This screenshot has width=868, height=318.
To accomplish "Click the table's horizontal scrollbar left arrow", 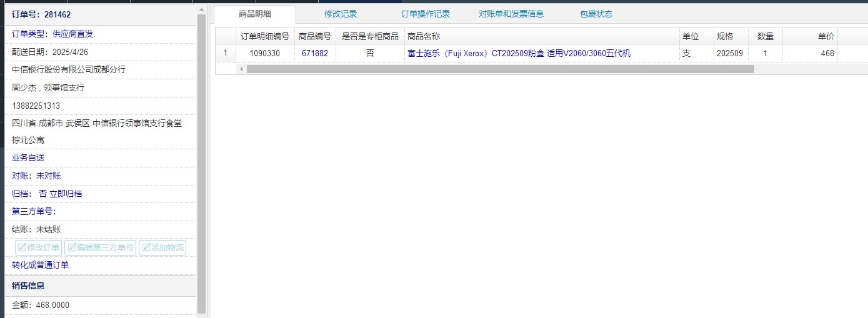I will [241, 69].
